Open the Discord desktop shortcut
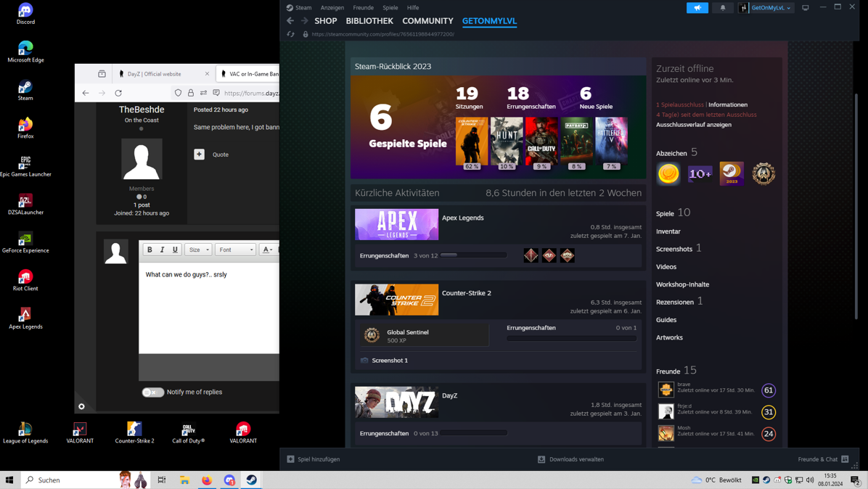The width and height of the screenshot is (868, 489). click(25, 14)
